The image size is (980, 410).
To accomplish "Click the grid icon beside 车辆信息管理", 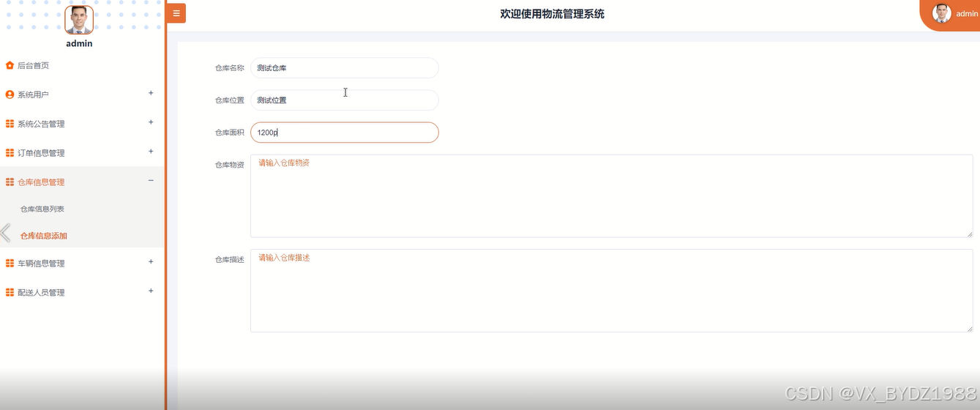I will click(x=10, y=263).
